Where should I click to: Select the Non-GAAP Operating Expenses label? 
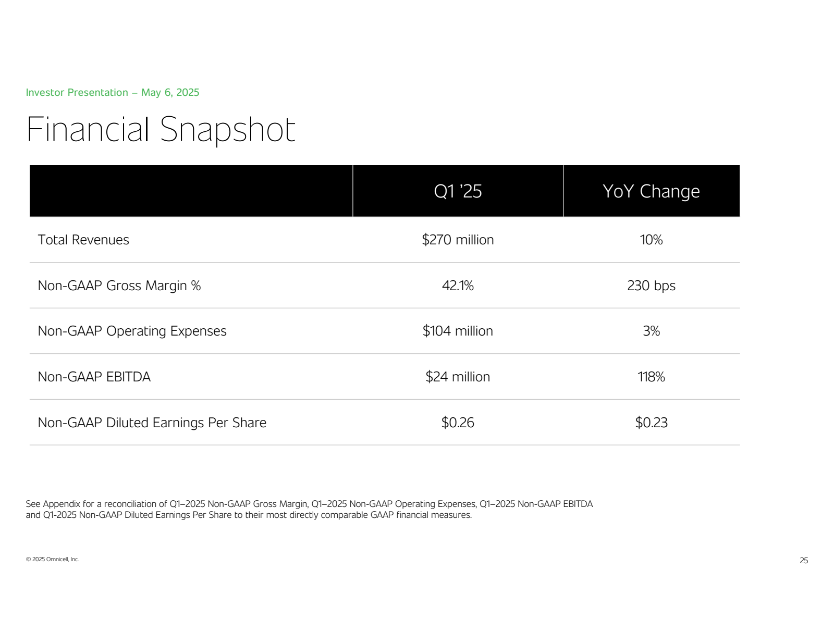coord(132,331)
